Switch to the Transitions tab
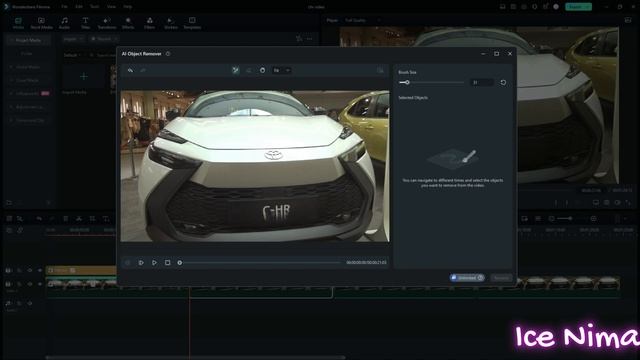Viewport: 640px width, 360px height. (x=107, y=23)
